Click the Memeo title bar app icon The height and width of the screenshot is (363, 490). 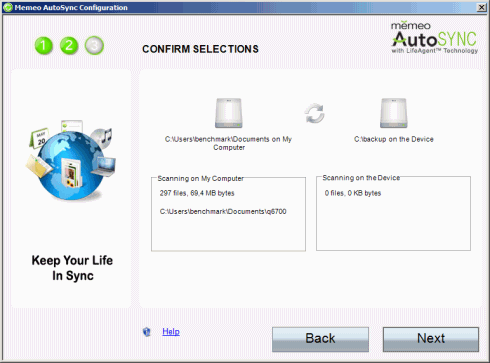pos(8,7)
